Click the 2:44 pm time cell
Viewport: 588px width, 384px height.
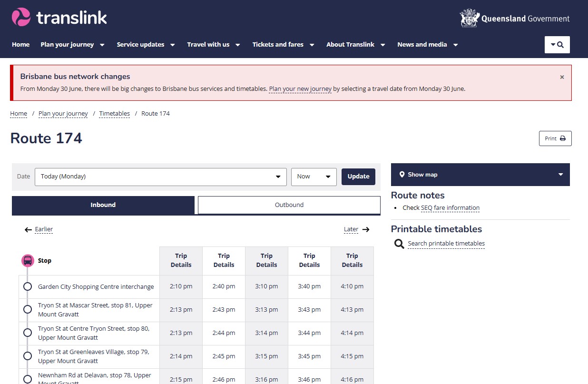[224, 333]
